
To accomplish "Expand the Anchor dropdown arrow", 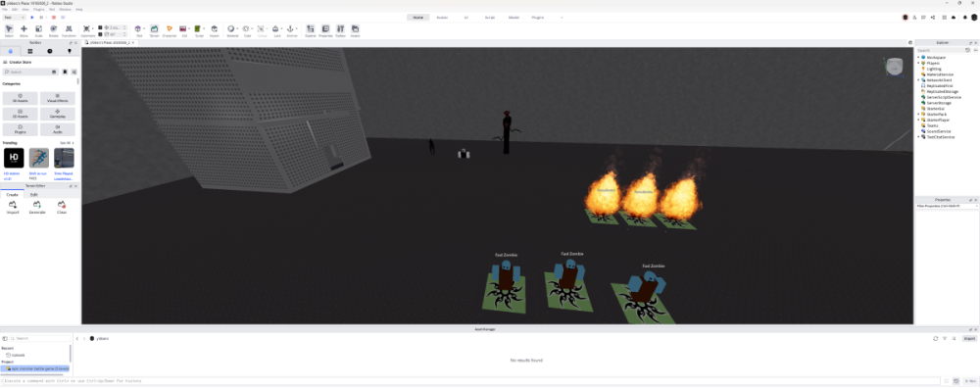I will 296,28.
